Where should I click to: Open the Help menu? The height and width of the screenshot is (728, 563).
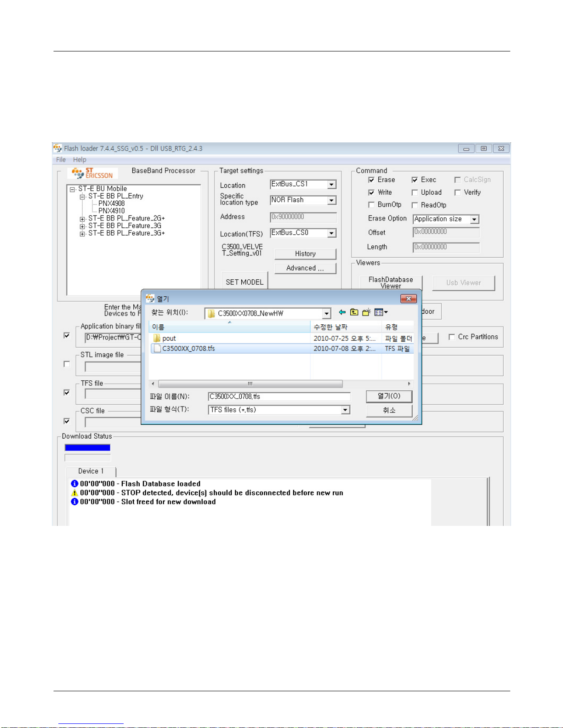80,160
